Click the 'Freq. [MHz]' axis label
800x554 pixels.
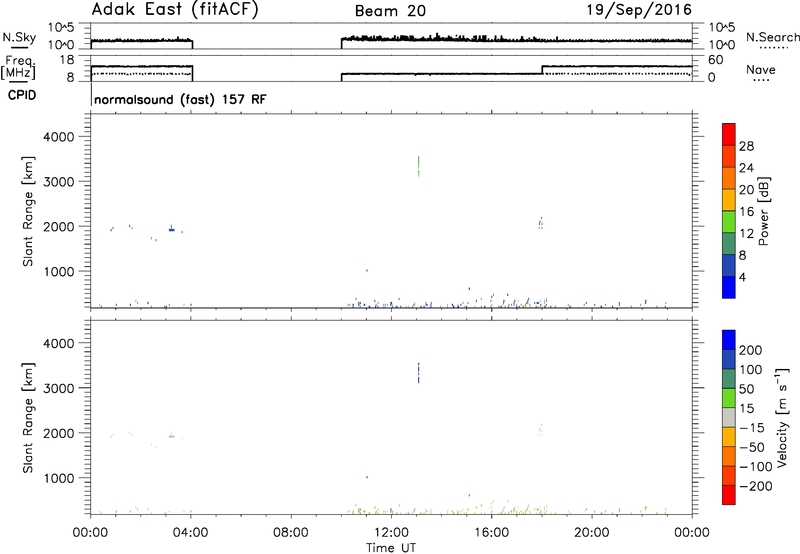[18, 68]
